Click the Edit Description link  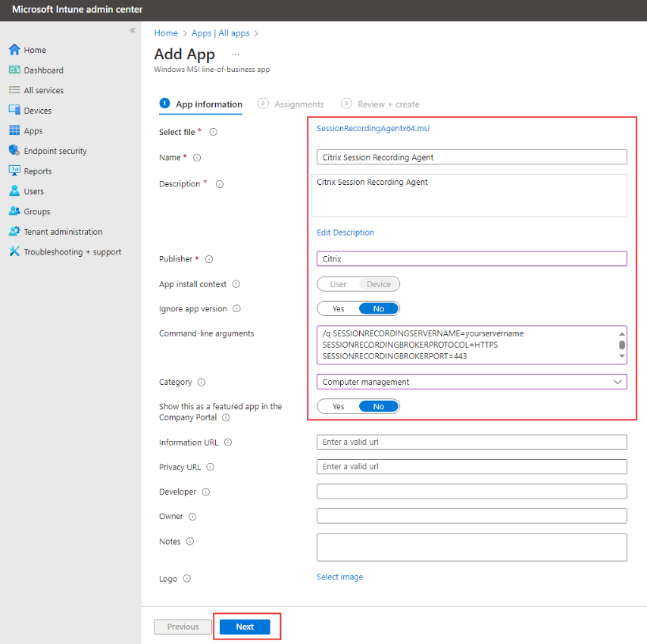345,233
